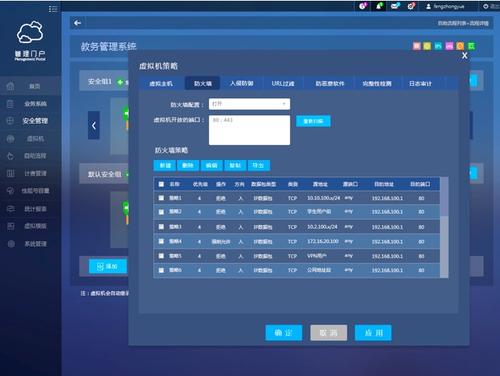
Task: Toggle the select-all checkbox in policy table header
Action: (161, 184)
